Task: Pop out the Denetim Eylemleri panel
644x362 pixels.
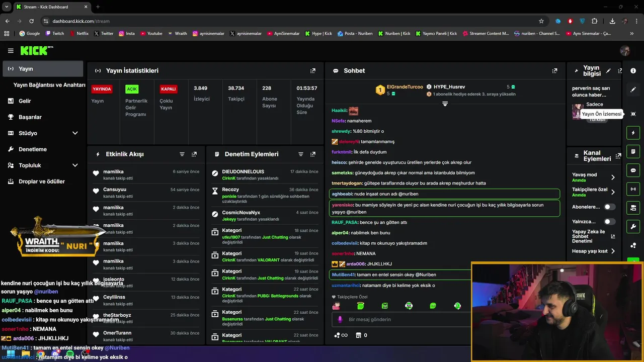Action: pos(313,154)
